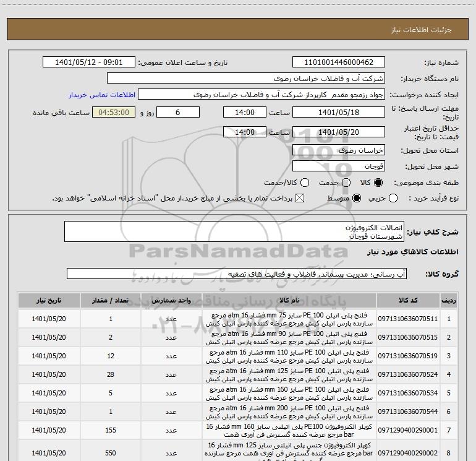Click the جزئیات اطلاعات نیاز header title

(x=422, y=30)
